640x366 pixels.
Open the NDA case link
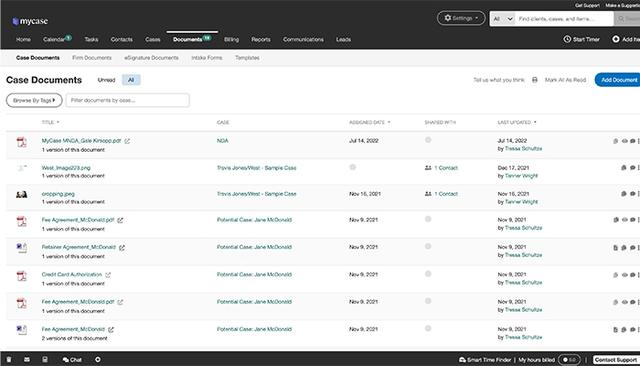pos(222,141)
